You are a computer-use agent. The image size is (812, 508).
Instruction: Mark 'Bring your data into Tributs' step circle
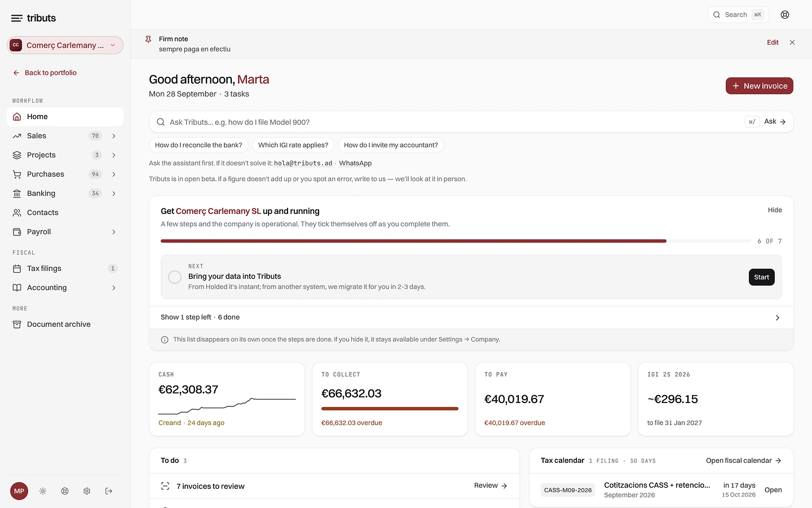(x=175, y=277)
